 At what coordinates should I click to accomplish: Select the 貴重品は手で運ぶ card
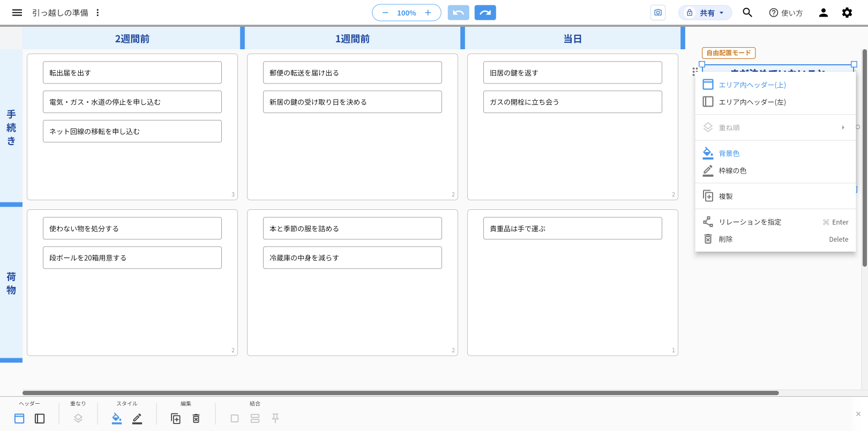click(x=573, y=228)
